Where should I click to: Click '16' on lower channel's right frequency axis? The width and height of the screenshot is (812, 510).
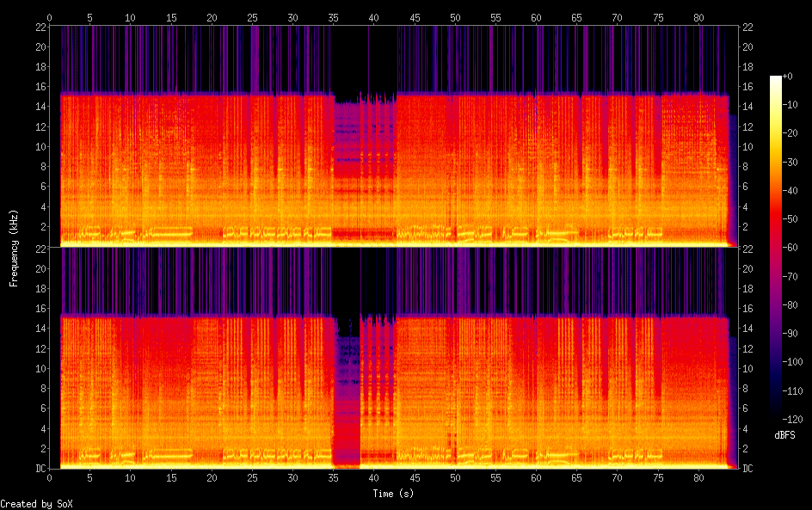(x=747, y=309)
